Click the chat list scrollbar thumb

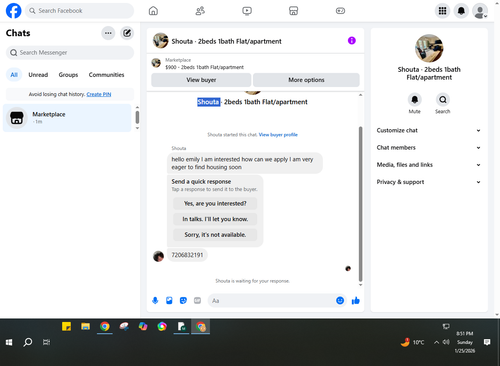tap(137, 117)
